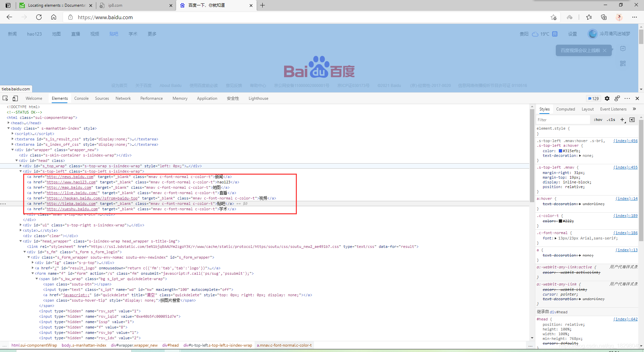Add this page to favorites star icon
The width and height of the screenshot is (644, 352).
pos(553,17)
